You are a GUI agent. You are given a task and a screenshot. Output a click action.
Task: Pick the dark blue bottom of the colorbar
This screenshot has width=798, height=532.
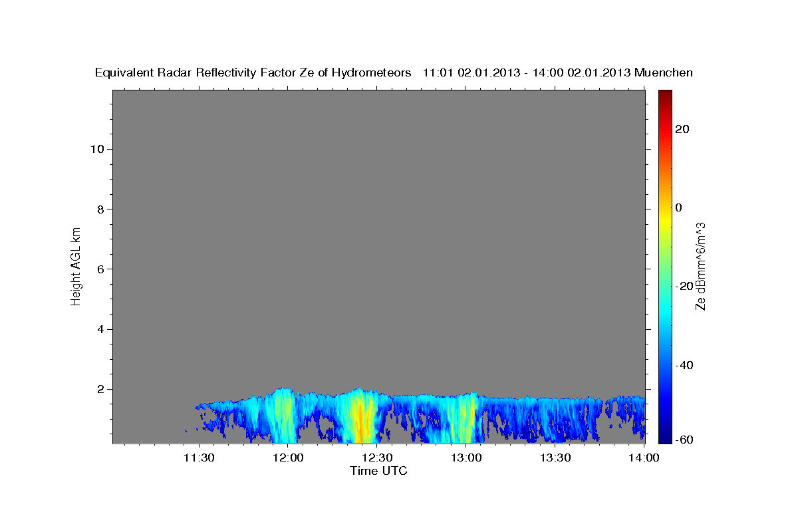[x=665, y=436]
